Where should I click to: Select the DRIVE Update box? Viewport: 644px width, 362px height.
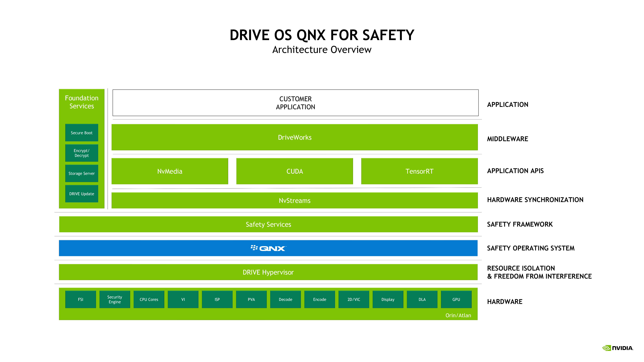82,194
